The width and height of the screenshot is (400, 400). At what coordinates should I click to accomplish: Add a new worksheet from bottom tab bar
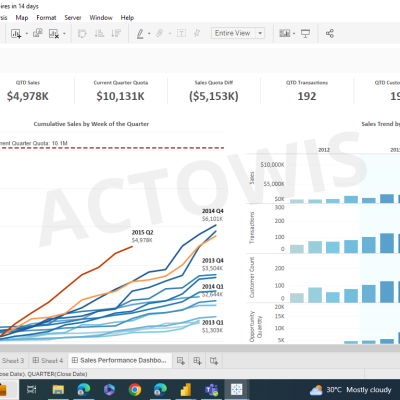(x=181, y=361)
